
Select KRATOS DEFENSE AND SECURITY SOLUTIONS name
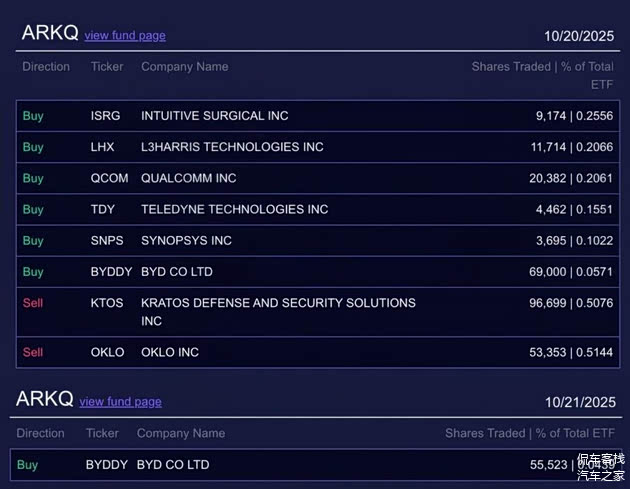278,303
